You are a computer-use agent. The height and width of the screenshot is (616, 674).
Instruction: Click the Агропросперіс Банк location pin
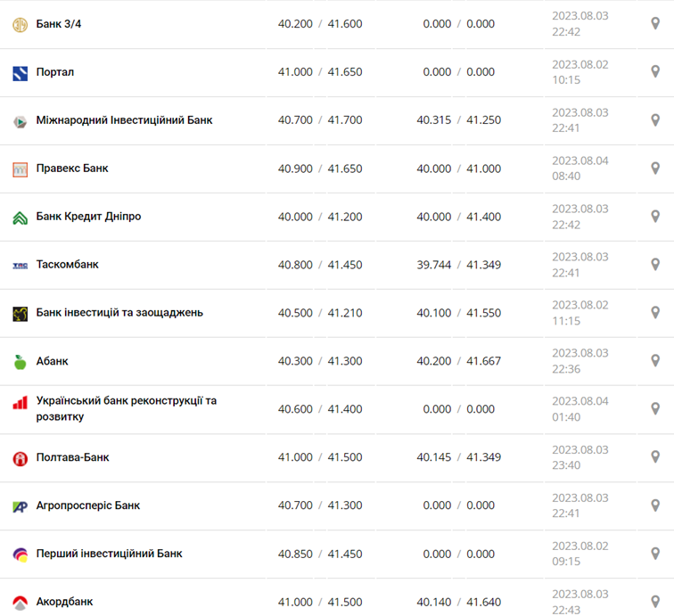click(655, 505)
